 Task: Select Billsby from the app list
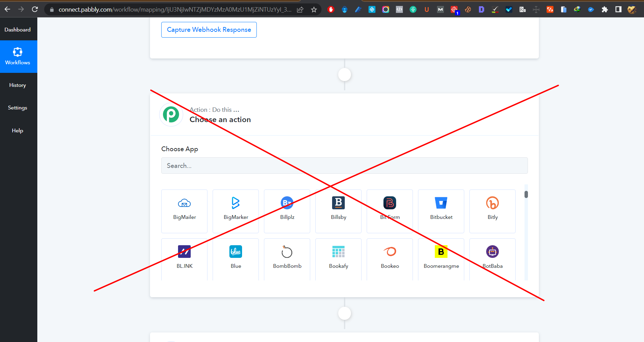[x=338, y=211]
